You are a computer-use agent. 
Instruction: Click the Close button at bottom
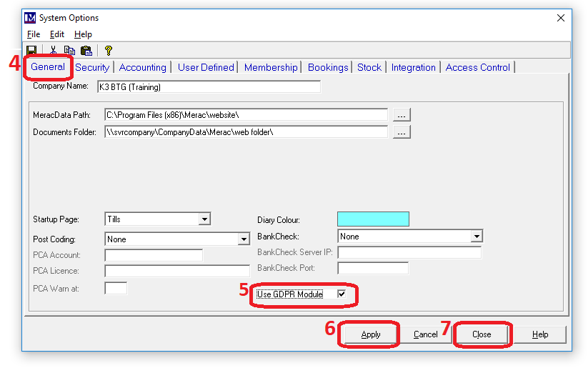click(482, 334)
